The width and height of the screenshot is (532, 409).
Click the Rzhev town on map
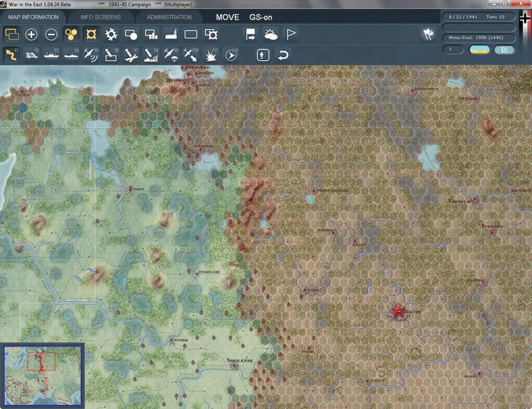305,290
